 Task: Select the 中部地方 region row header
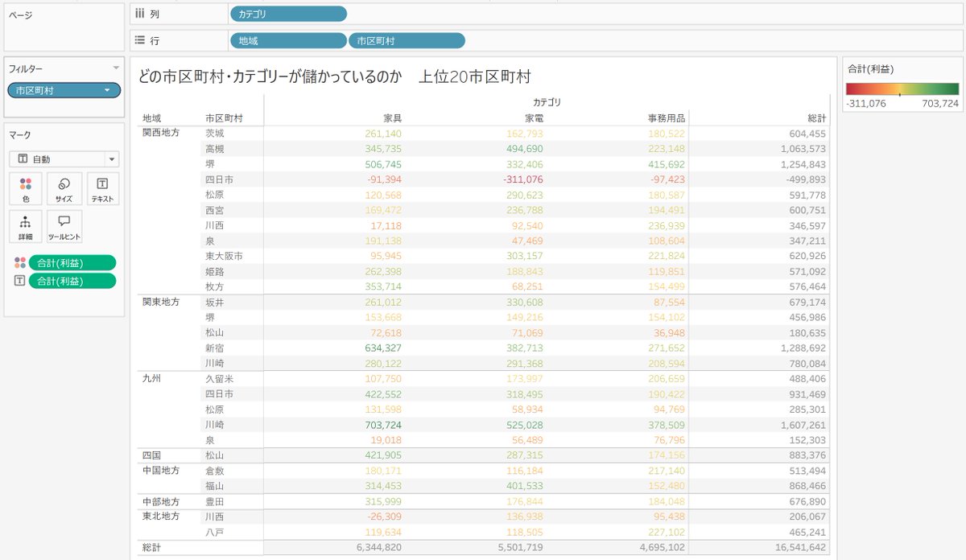161,501
